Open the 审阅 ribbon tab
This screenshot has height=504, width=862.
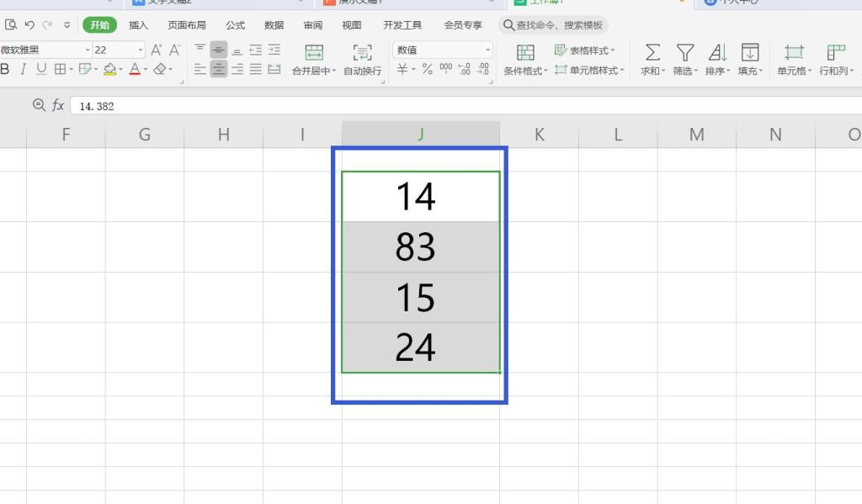point(313,25)
